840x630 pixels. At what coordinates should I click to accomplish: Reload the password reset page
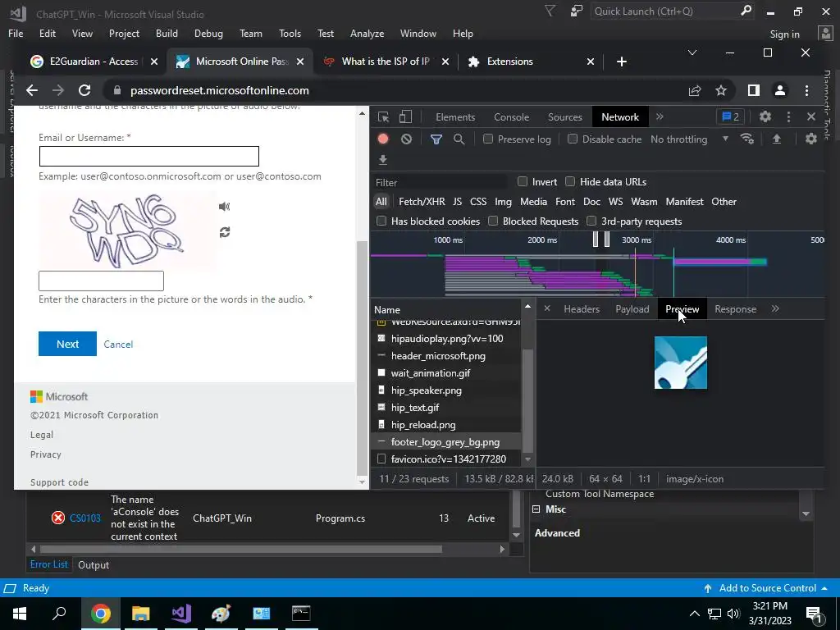(x=84, y=90)
